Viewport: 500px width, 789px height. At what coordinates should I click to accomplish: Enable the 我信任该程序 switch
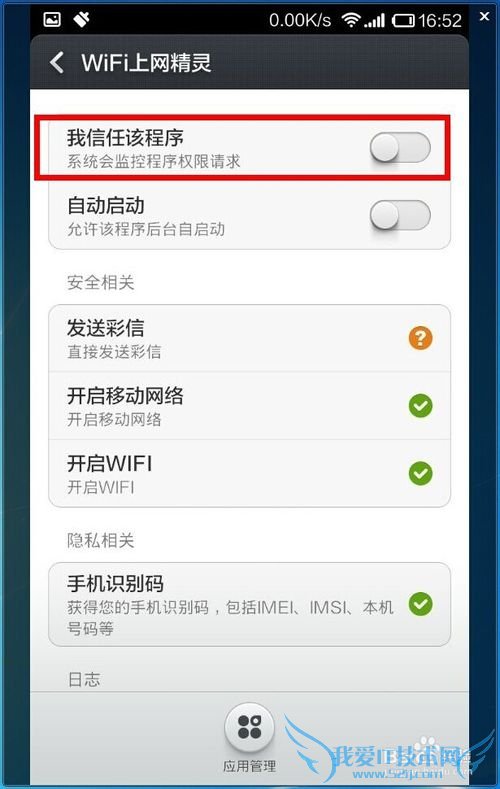(x=400, y=147)
